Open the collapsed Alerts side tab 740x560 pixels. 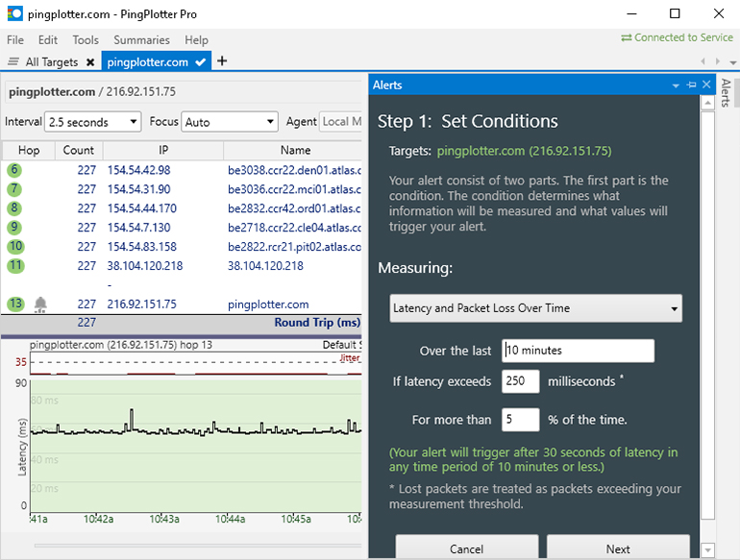[x=726, y=94]
